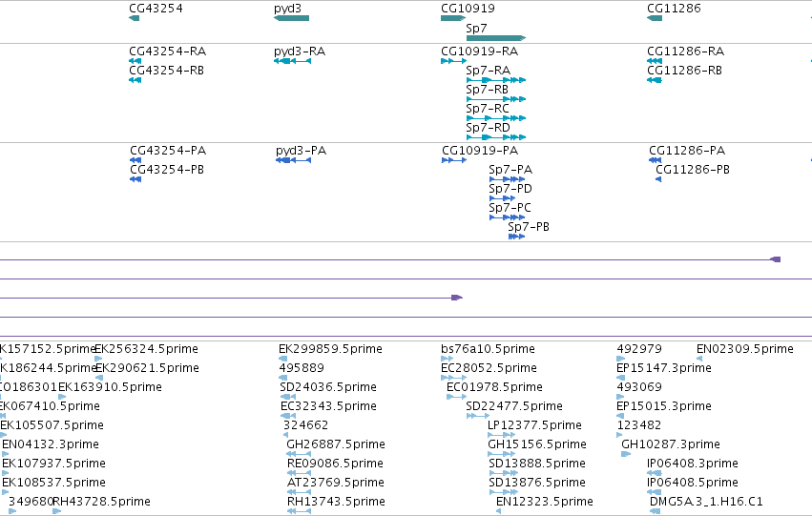The width and height of the screenshot is (812, 516).
Task: Open protein CG11286-PA
Action: (x=687, y=151)
